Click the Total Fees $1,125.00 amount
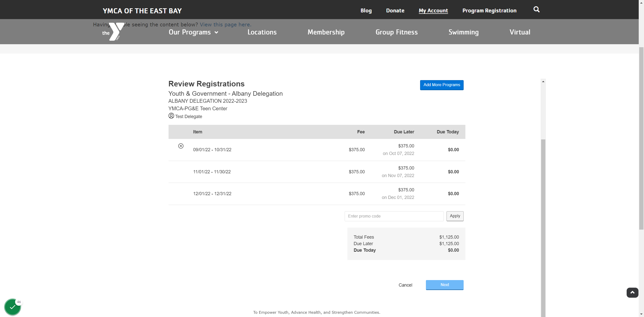Screen dimensions: 644x317 point(449,237)
